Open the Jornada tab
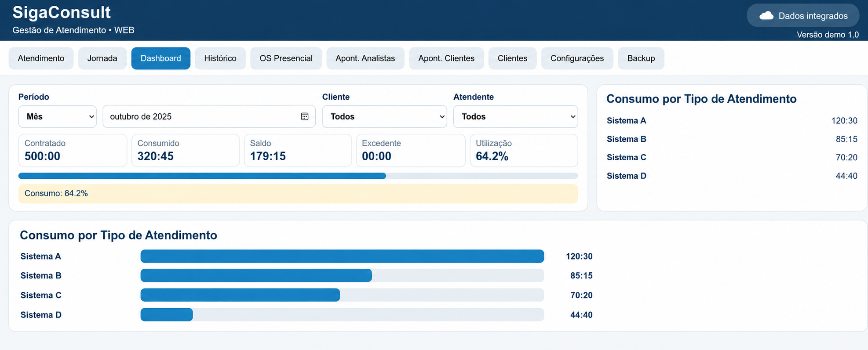Viewport: 868px width, 350px height. pyautogui.click(x=102, y=58)
